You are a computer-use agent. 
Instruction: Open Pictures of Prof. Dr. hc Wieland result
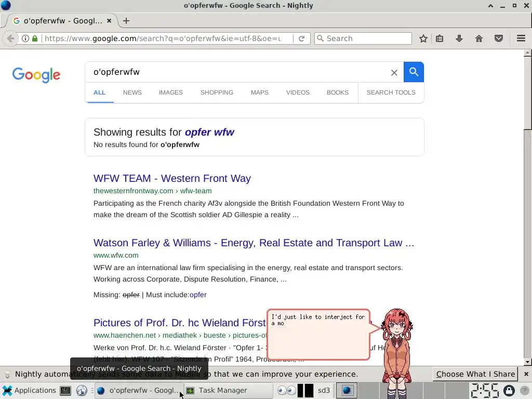click(x=180, y=322)
